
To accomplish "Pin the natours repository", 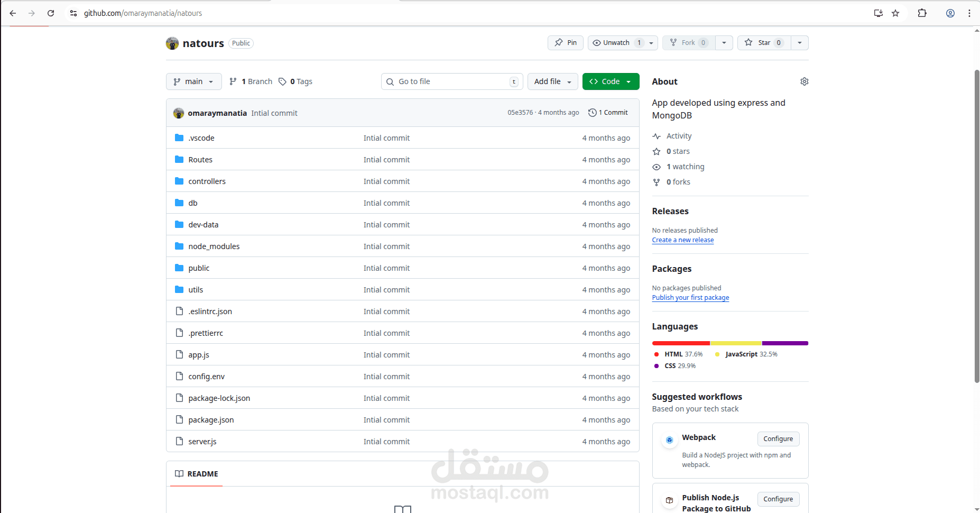I will click(x=566, y=43).
